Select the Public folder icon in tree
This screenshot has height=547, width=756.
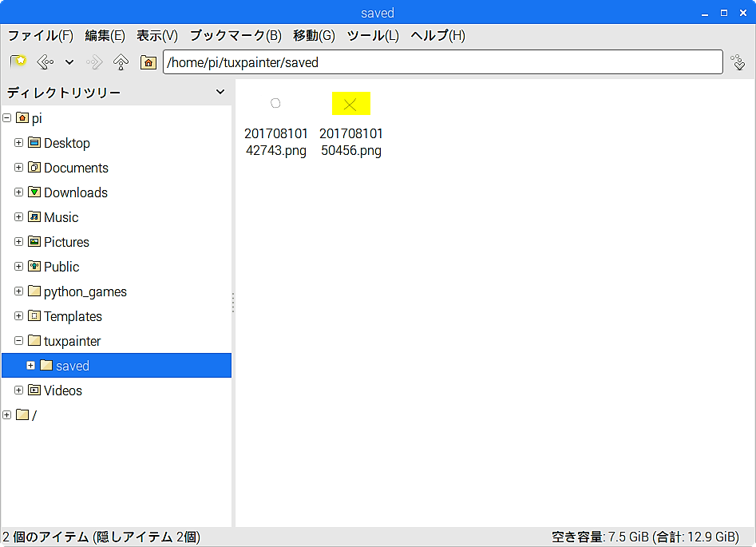coord(34,266)
